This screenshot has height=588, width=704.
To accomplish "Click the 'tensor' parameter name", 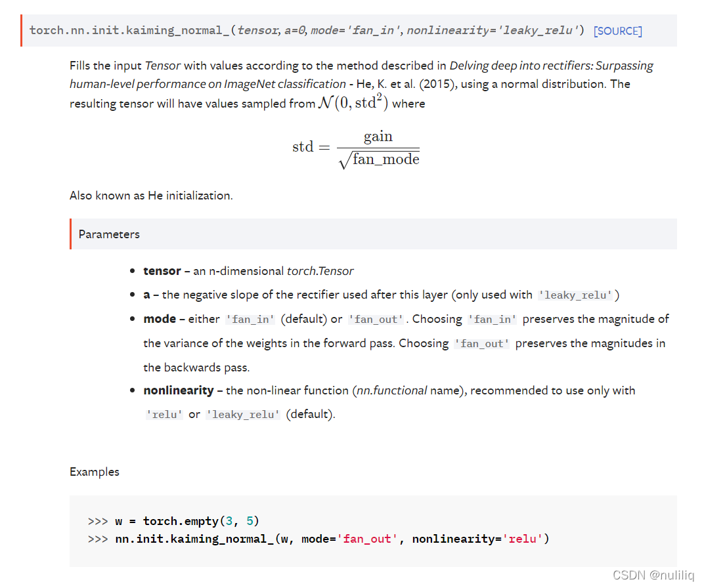I will [162, 271].
